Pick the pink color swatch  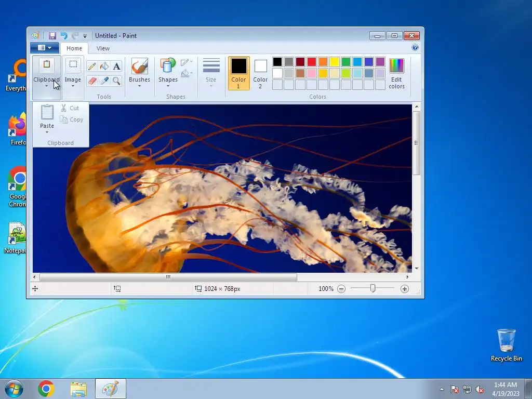[x=312, y=73]
